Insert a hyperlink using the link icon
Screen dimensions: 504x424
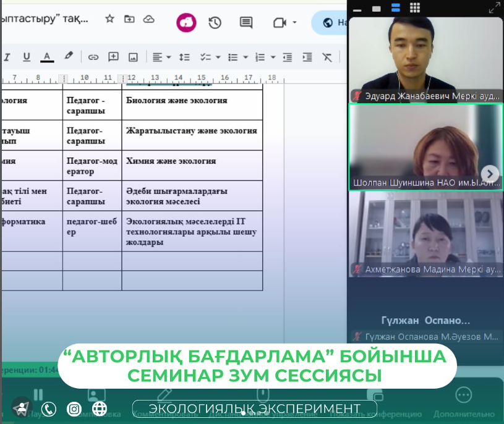click(93, 56)
